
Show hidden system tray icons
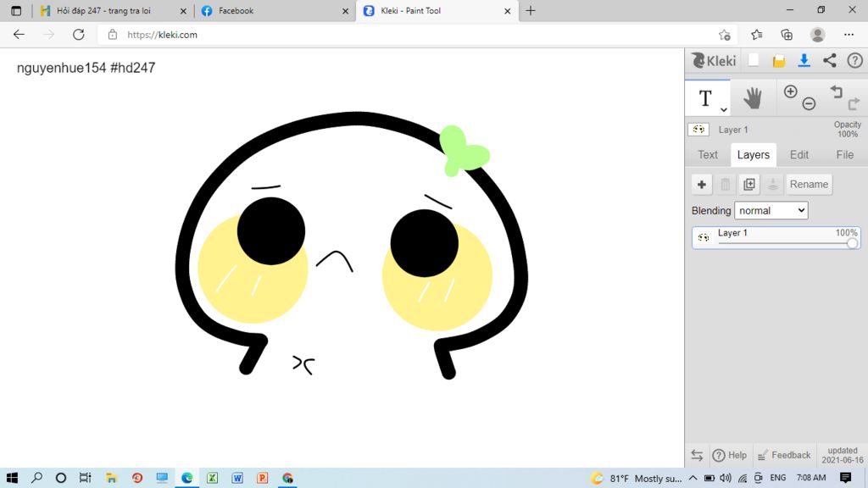693,478
